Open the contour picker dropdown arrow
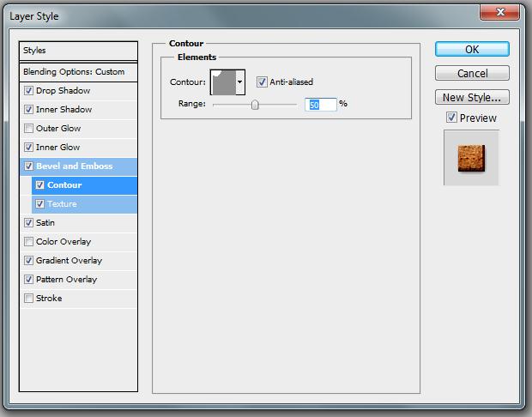532x417 pixels. coord(240,82)
